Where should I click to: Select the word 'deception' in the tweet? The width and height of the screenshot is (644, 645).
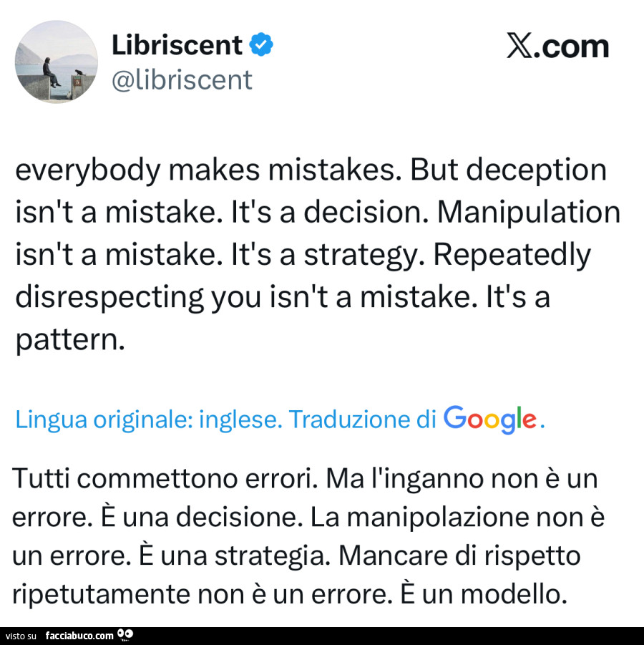[x=536, y=170]
